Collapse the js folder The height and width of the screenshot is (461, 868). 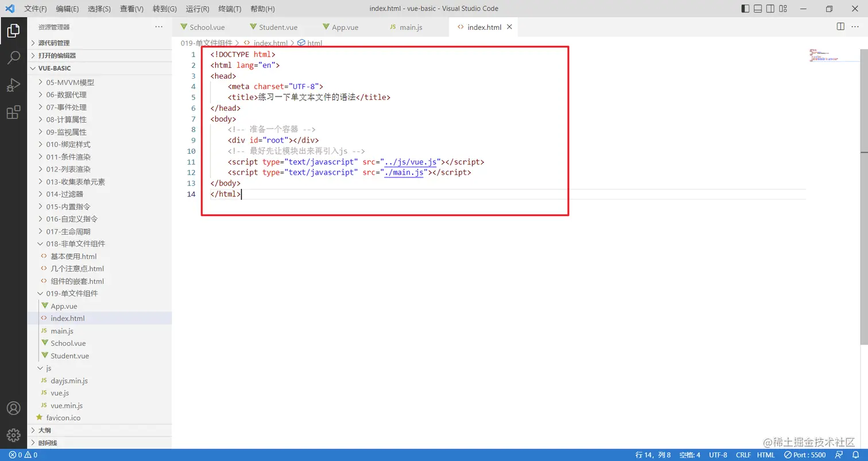click(x=100, y=368)
